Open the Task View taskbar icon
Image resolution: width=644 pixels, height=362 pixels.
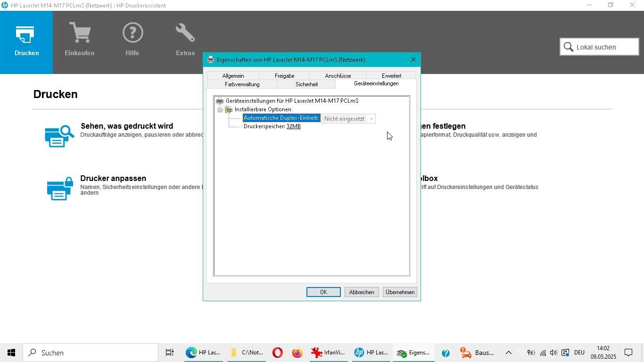(x=170, y=353)
